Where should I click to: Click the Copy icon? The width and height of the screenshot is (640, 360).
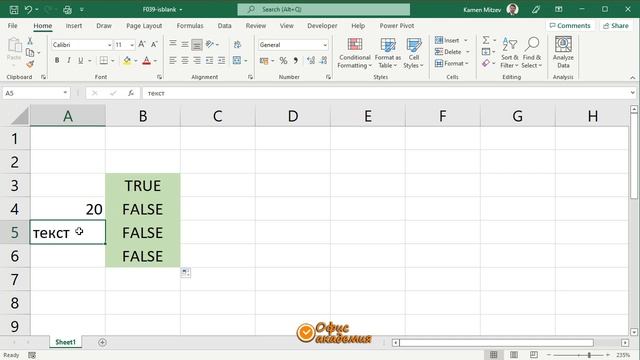coord(30,53)
